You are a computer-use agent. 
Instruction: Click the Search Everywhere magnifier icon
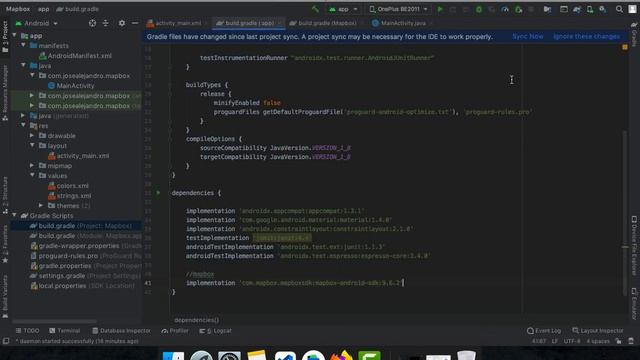coord(619,9)
